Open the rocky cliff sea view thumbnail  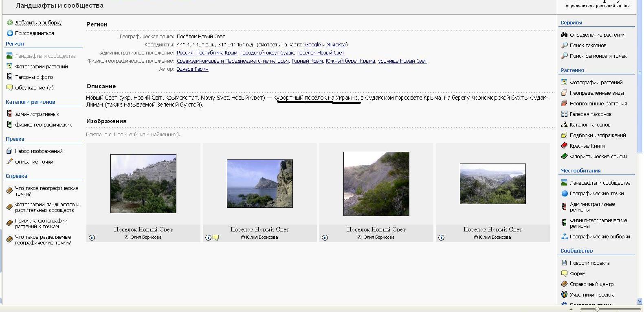(260, 183)
